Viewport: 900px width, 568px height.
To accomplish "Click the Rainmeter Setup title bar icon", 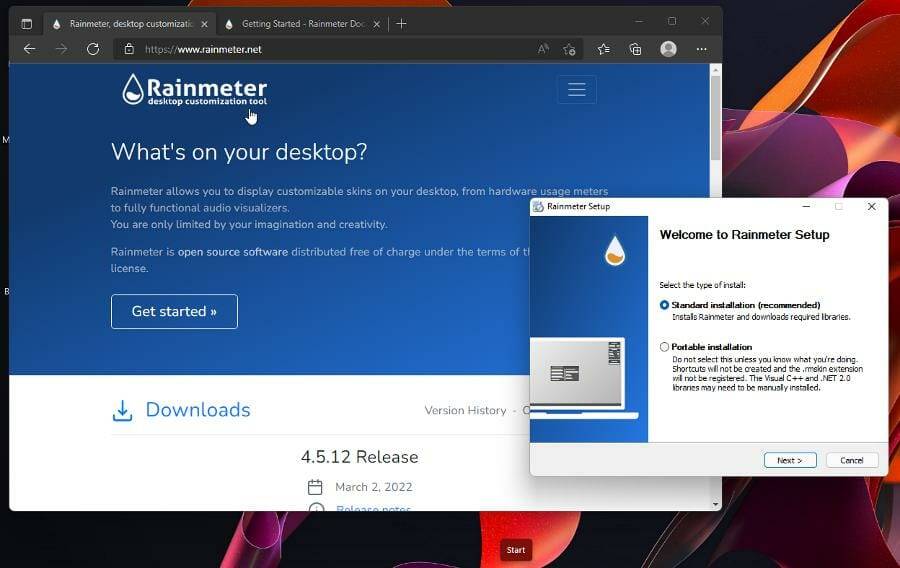I will pos(538,207).
